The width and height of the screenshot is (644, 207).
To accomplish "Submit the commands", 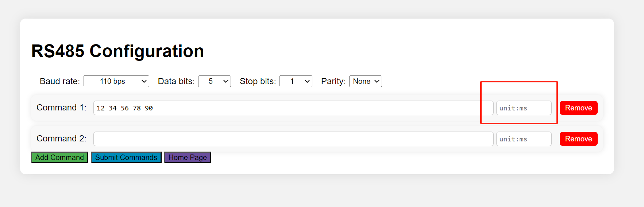I will click(126, 157).
